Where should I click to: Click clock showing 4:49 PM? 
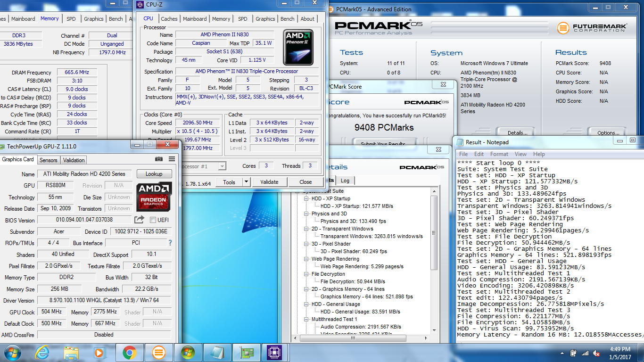point(620,349)
